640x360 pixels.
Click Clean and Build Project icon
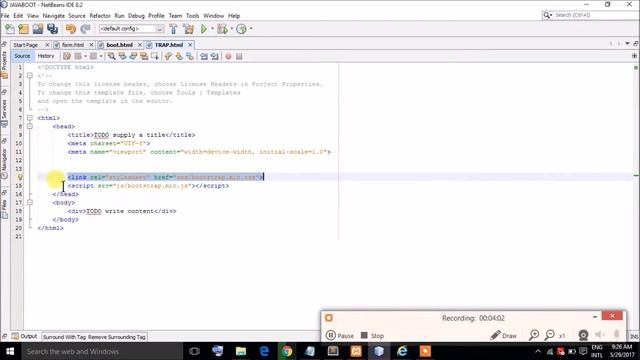click(x=188, y=29)
